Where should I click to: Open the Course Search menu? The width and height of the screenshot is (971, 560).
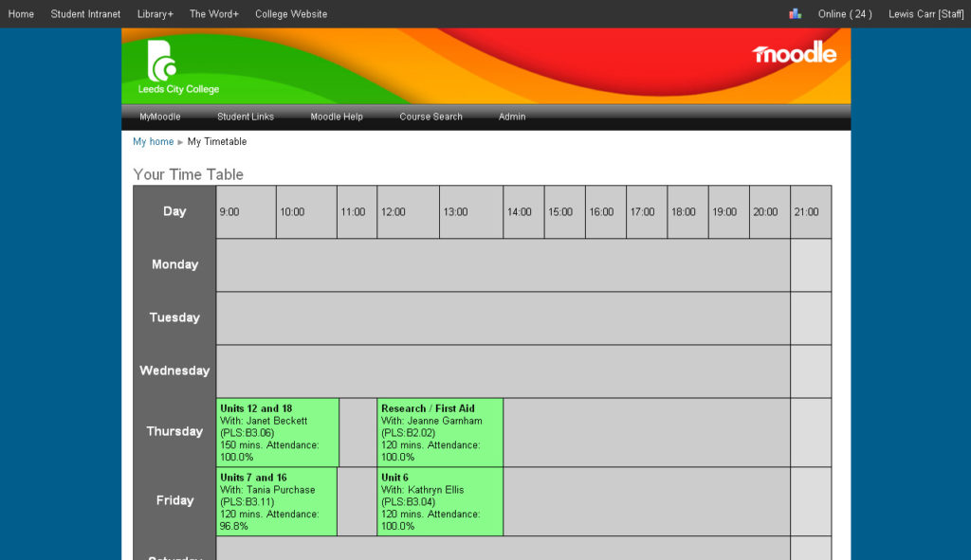pyautogui.click(x=431, y=117)
